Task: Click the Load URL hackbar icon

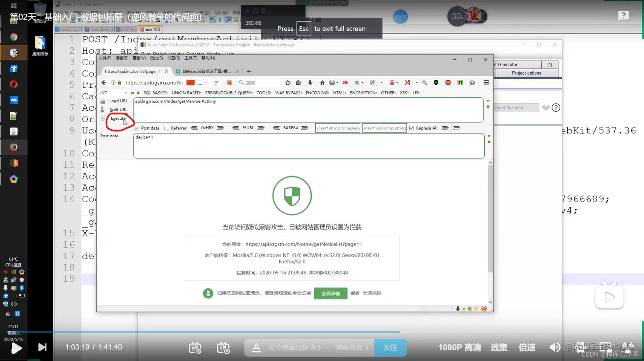Action: point(103,101)
